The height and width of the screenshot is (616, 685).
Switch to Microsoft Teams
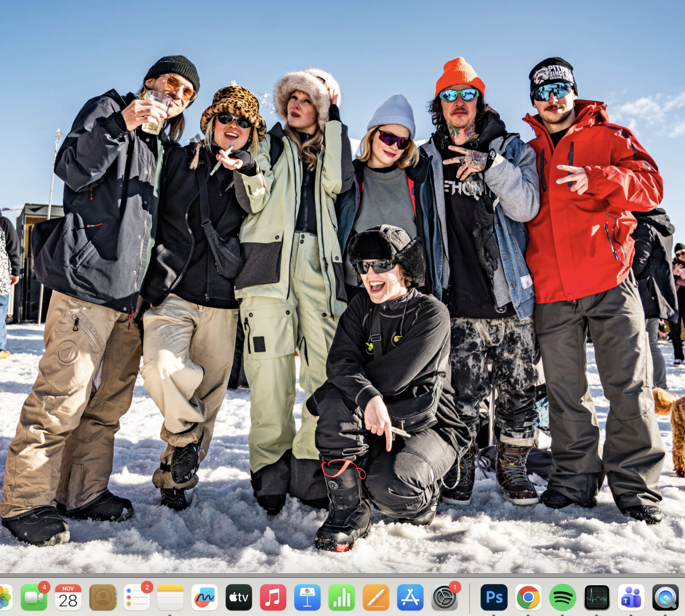[631, 597]
